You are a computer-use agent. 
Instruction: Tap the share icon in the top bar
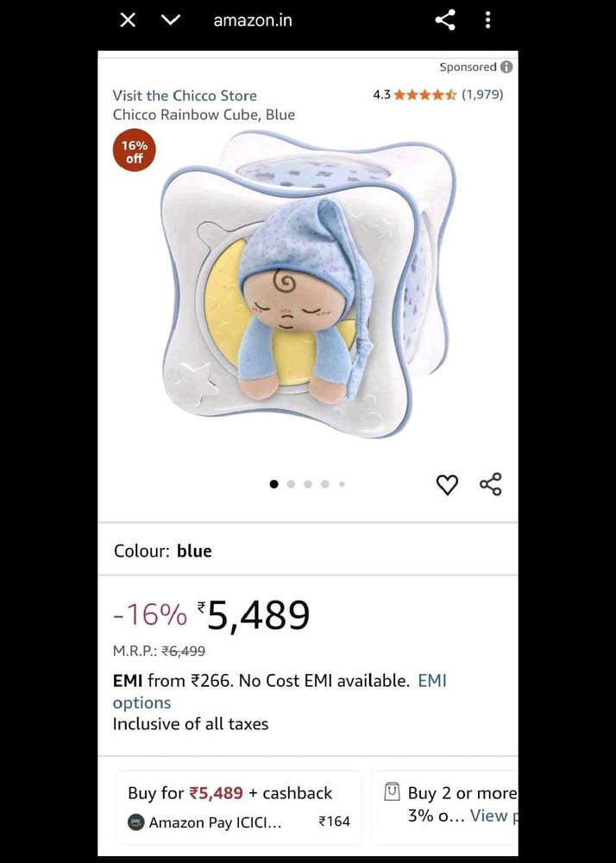tap(445, 19)
